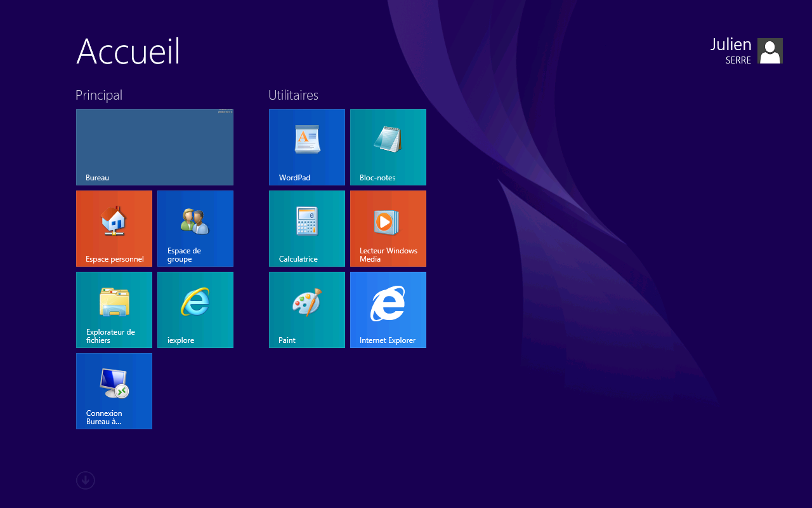
Task: Click the Espace personnel tile label
Action: pos(115,259)
